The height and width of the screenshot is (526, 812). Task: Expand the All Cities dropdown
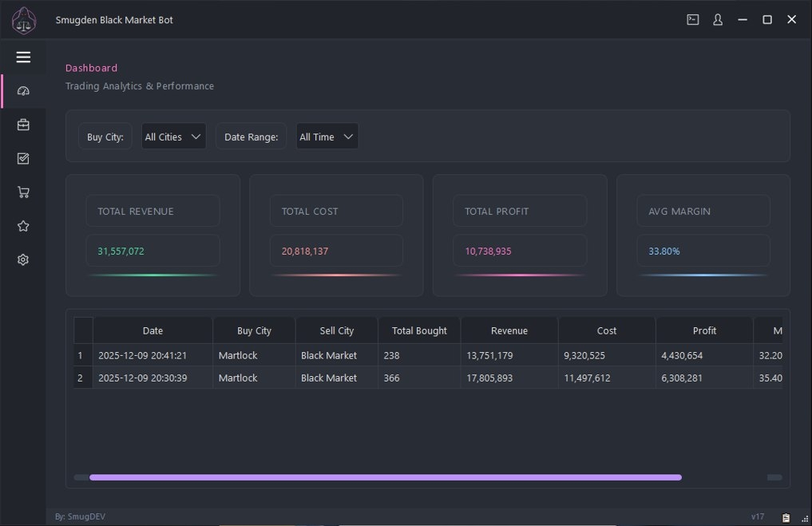173,136
